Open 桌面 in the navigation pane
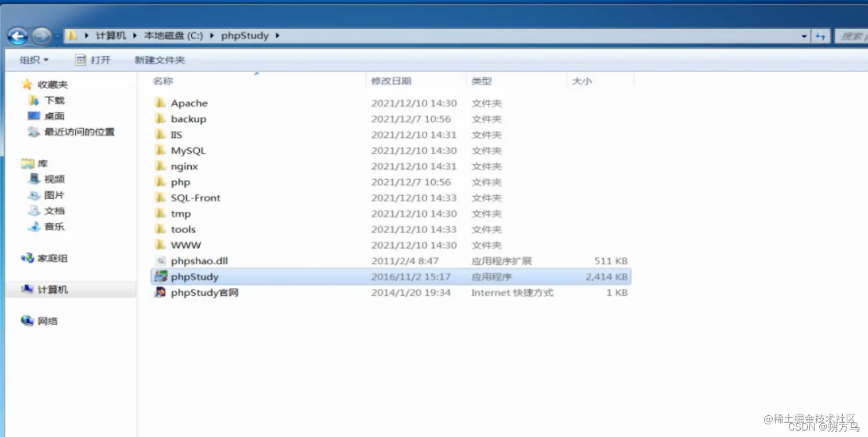868x437 pixels. point(55,116)
